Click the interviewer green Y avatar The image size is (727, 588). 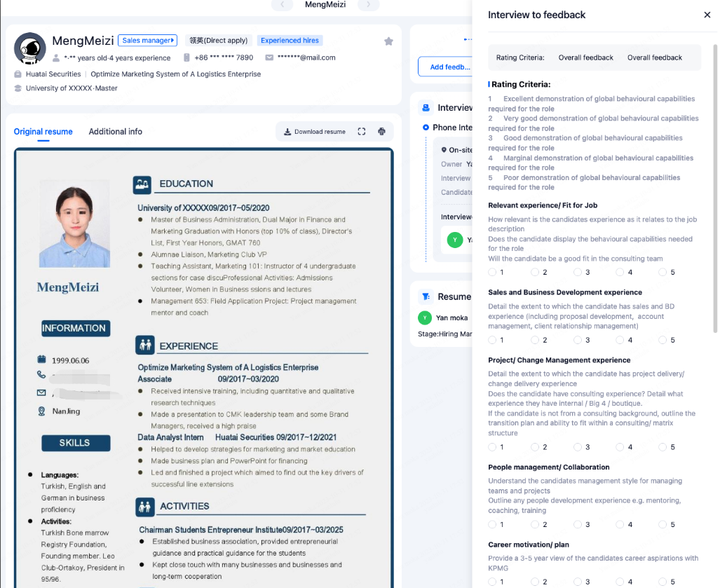coord(455,240)
